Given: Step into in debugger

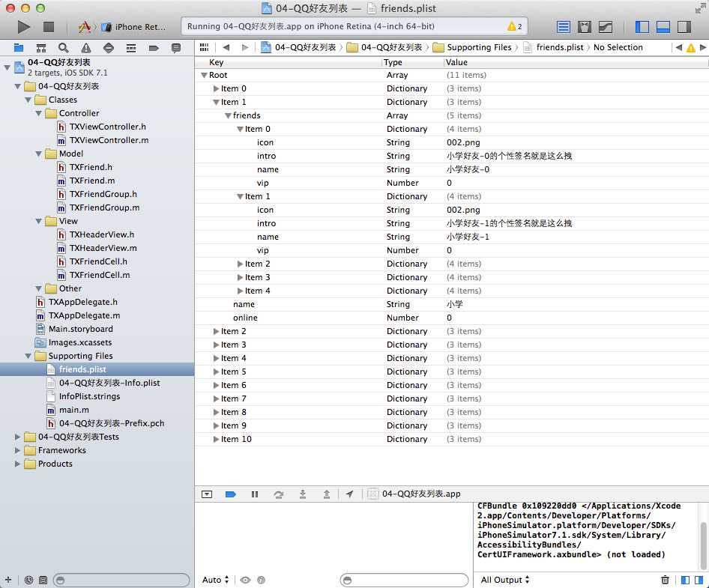Looking at the screenshot, I should [x=303, y=494].
